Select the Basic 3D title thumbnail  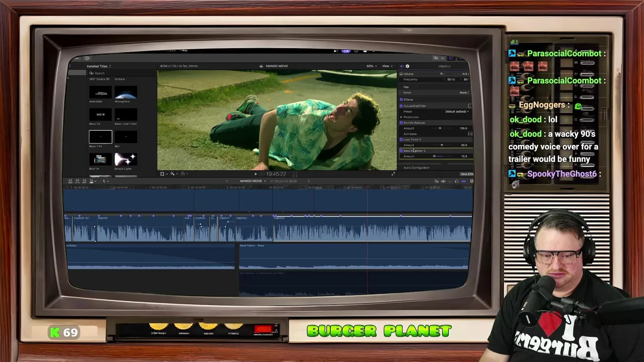(101, 115)
